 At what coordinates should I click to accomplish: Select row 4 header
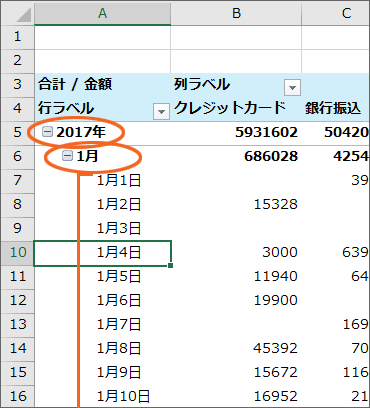point(17,109)
